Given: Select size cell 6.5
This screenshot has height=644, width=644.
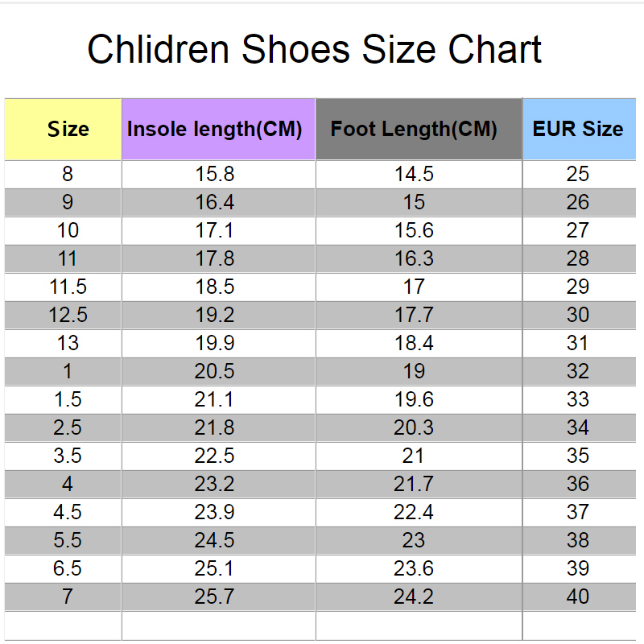Looking at the screenshot, I should (68, 568).
